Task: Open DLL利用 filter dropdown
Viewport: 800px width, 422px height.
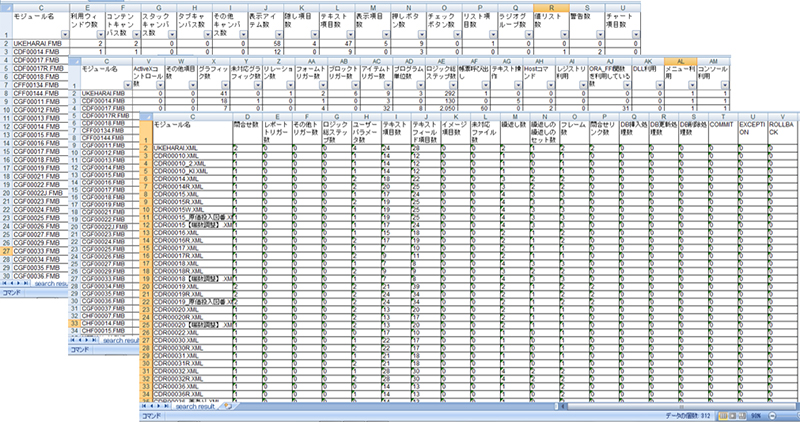Action: point(660,85)
